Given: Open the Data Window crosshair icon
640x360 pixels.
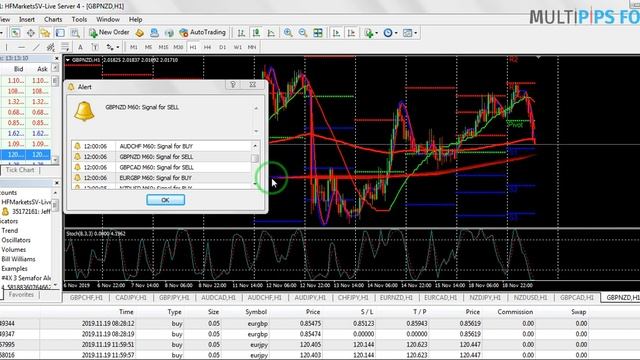Looking at the screenshot, I should 31,33.
